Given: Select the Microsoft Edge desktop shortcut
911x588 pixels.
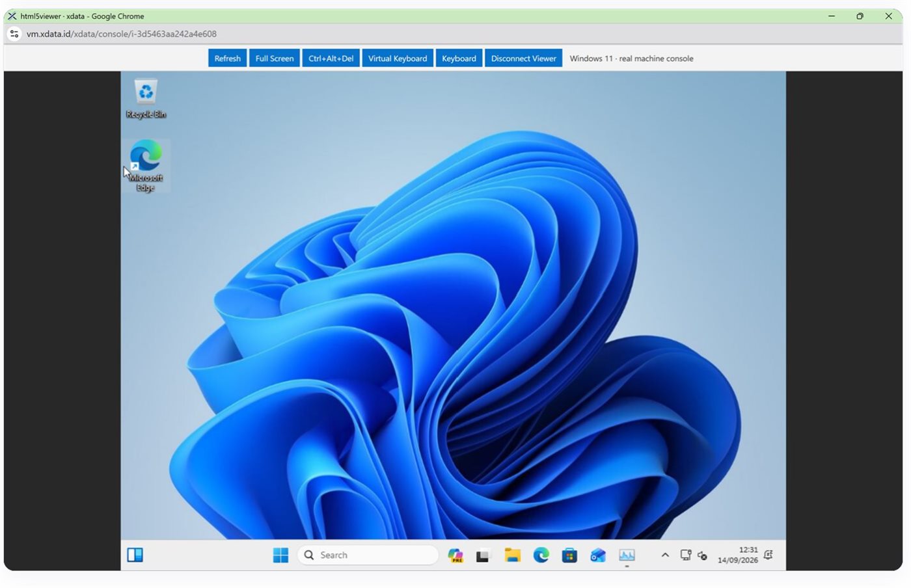Looking at the screenshot, I should 146,166.
